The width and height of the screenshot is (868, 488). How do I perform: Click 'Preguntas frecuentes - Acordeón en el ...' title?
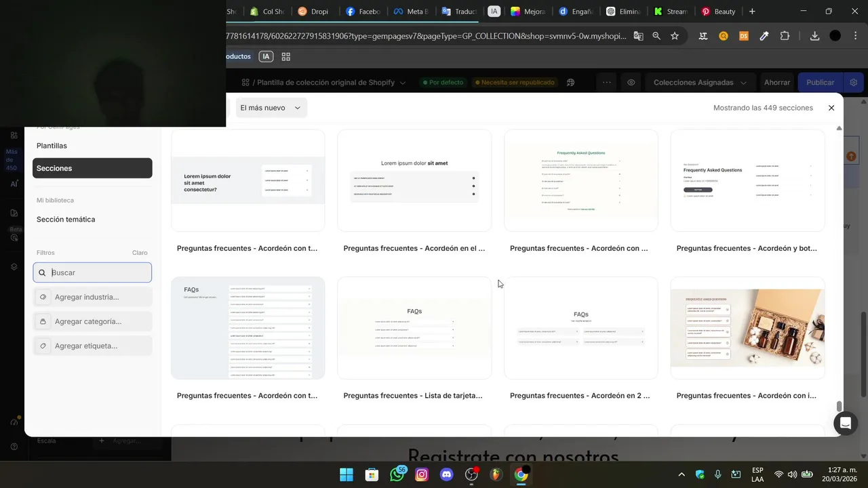pyautogui.click(x=414, y=249)
